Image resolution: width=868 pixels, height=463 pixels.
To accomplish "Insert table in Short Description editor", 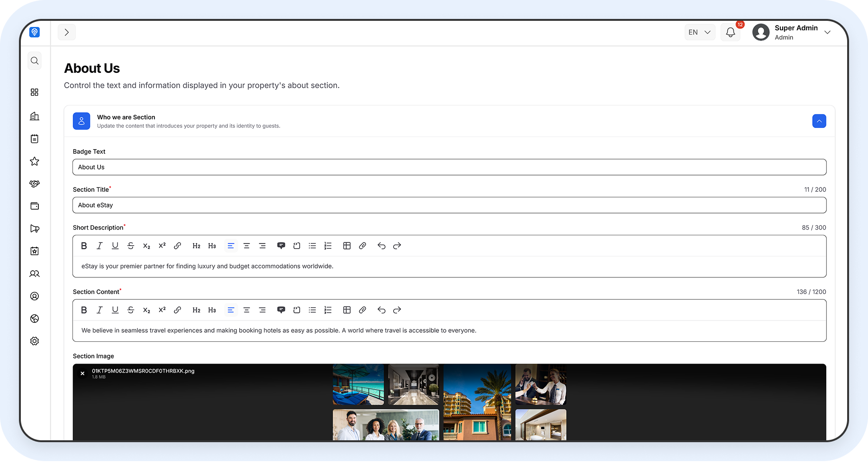I will (347, 246).
